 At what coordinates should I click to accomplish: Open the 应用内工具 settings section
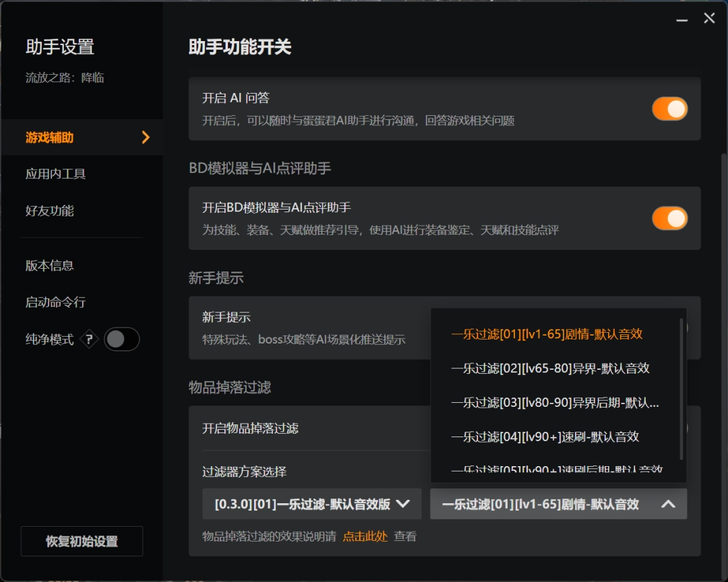coord(56,174)
